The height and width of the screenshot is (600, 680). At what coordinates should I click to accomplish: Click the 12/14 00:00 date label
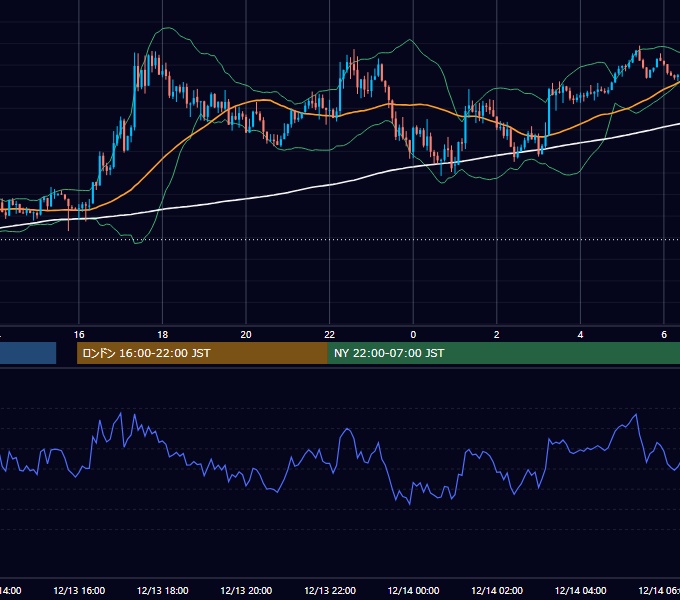(413, 590)
